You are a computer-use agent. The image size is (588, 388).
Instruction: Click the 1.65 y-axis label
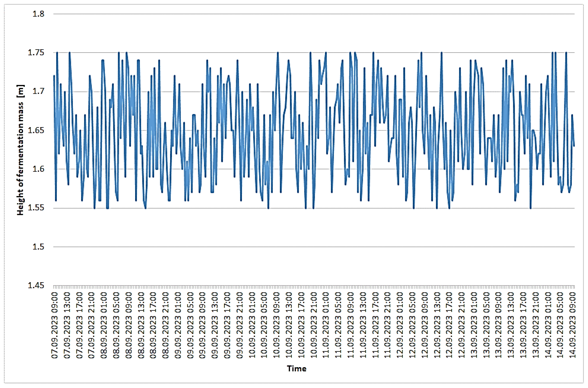click(36, 130)
